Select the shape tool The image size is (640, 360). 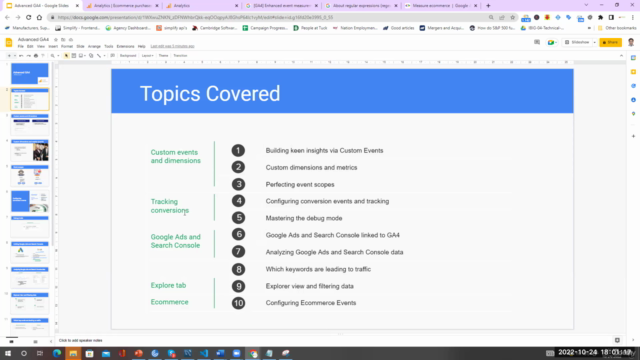point(91,56)
